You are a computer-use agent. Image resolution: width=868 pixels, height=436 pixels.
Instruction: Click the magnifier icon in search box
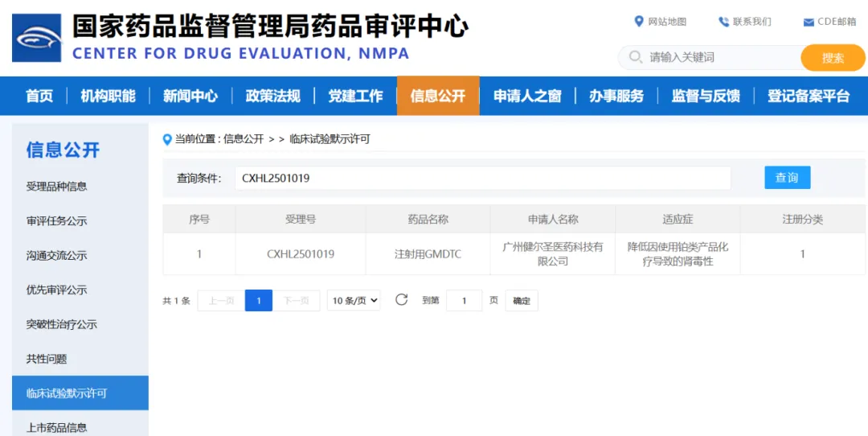pos(636,57)
